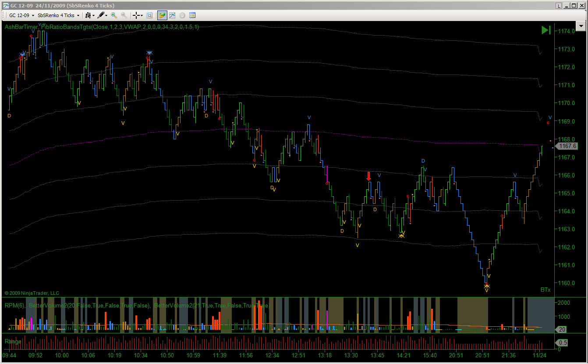Click the 21:36 time axis label
Screen dimensions: 588x364
pyautogui.click(x=509, y=355)
